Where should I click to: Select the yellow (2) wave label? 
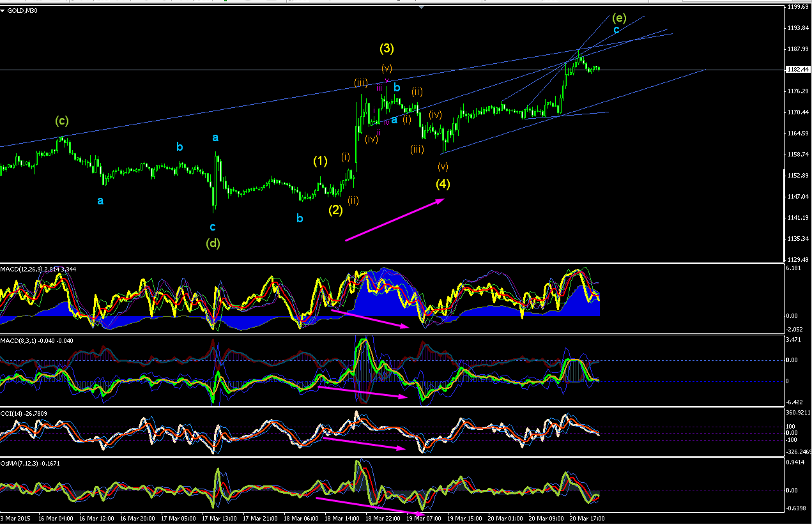335,209
